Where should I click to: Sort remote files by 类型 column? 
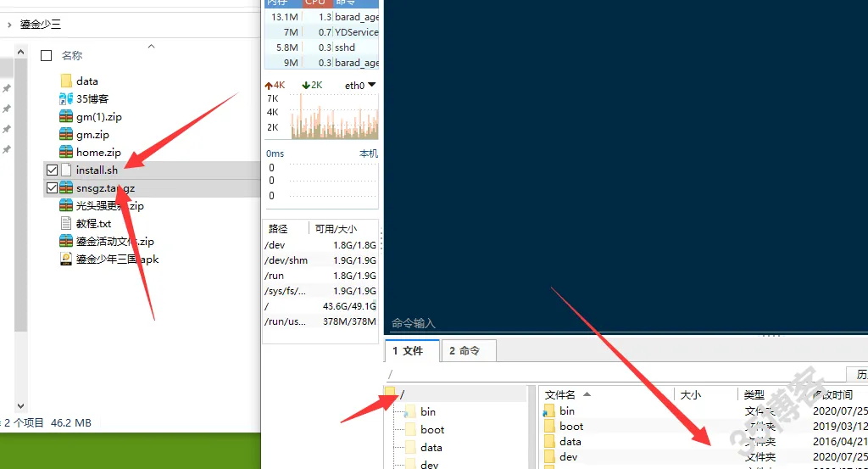(754, 395)
